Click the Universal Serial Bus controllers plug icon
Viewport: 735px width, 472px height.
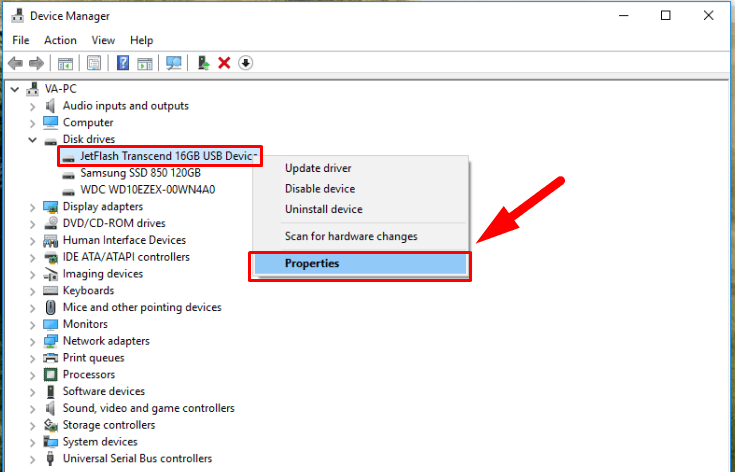tap(50, 458)
